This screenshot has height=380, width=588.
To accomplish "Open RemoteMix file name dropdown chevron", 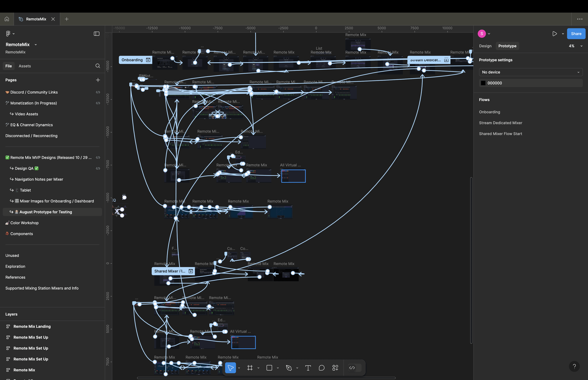I will click(x=36, y=45).
